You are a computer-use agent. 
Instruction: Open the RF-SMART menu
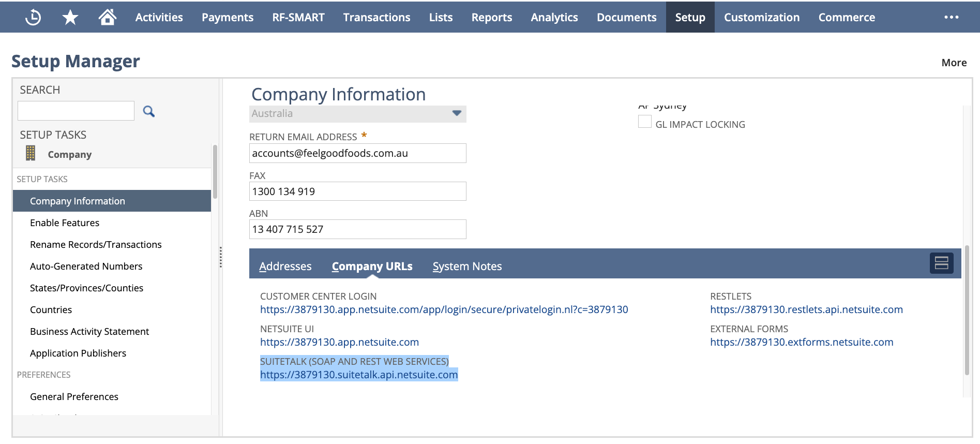point(298,17)
